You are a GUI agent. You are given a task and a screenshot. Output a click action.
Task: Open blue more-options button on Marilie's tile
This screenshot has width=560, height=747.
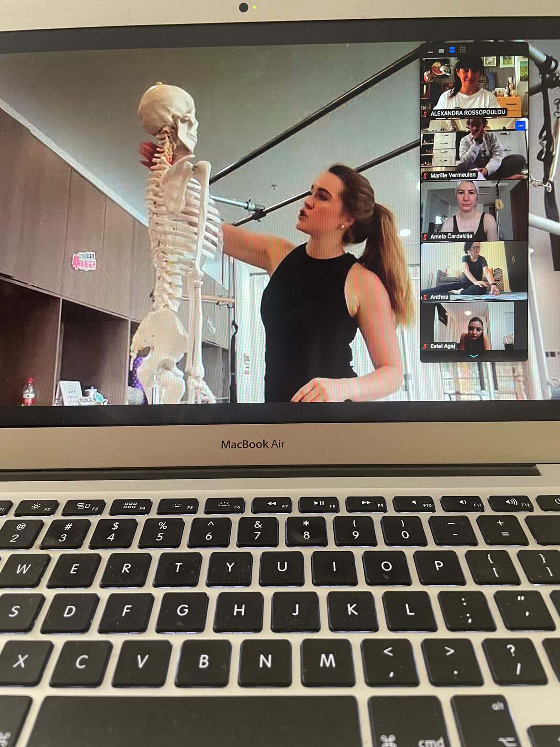click(x=521, y=125)
